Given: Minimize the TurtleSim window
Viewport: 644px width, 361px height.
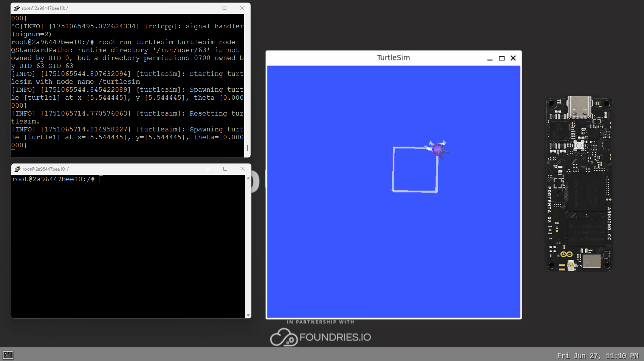Looking at the screenshot, I should pyautogui.click(x=490, y=58).
